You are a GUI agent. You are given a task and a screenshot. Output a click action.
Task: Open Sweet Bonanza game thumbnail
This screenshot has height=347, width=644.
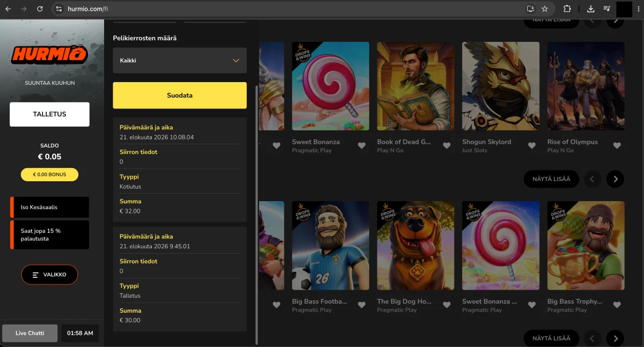[x=331, y=86]
